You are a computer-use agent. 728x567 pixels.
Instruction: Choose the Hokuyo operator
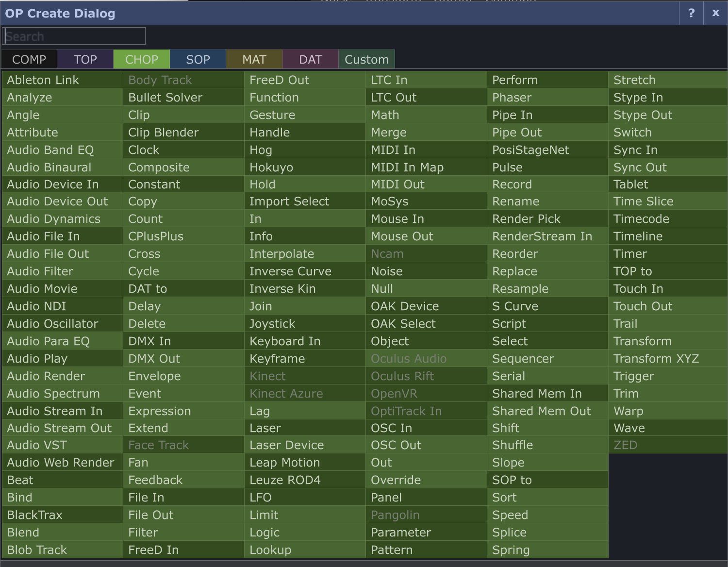[x=305, y=167]
